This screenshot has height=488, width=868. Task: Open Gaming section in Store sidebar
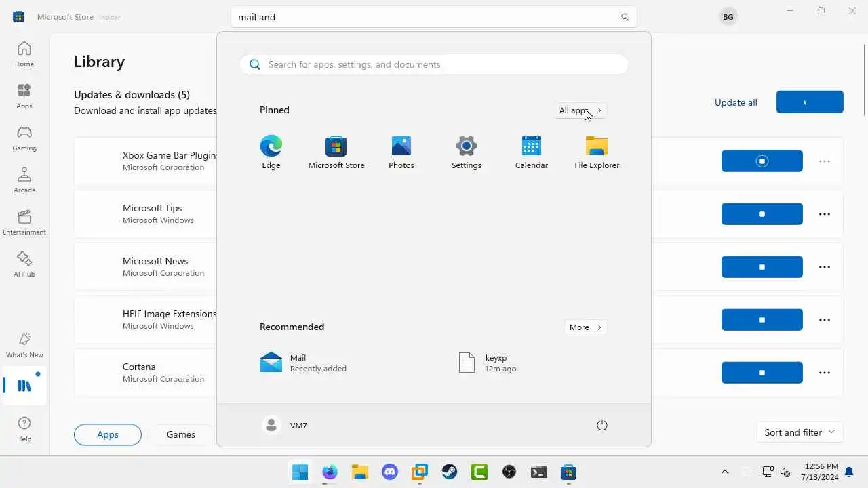point(24,138)
